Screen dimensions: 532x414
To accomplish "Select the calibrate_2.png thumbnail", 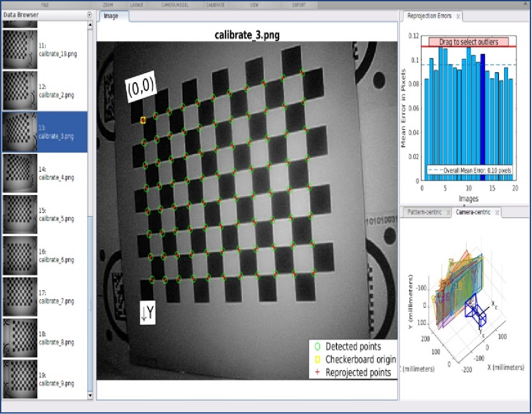I will (x=20, y=91).
